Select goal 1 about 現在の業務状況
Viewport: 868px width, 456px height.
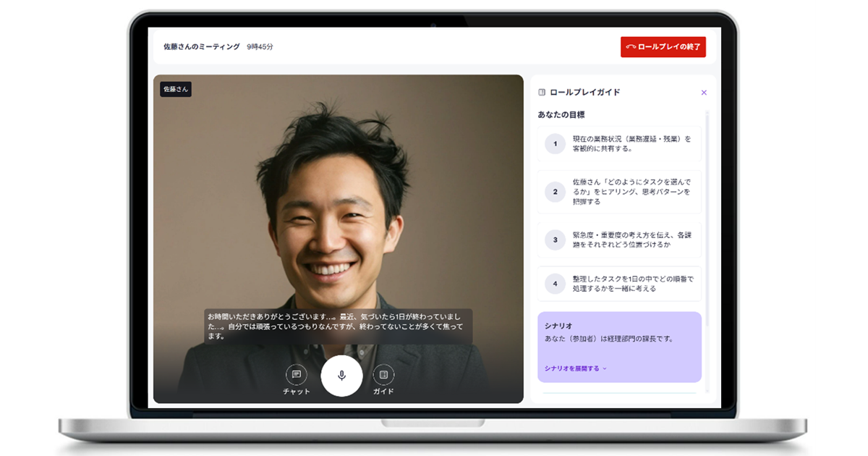coord(620,143)
